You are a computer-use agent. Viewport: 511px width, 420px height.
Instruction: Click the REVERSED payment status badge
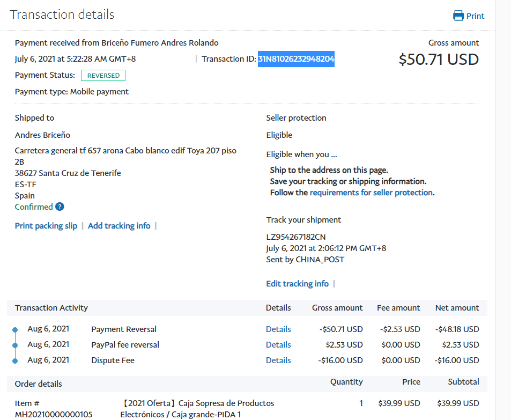click(x=103, y=76)
